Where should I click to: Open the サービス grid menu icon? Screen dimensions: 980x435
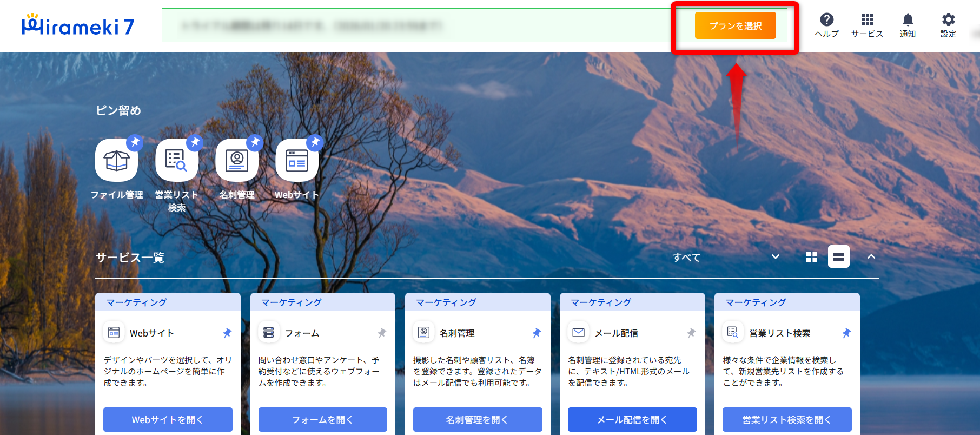867,25
